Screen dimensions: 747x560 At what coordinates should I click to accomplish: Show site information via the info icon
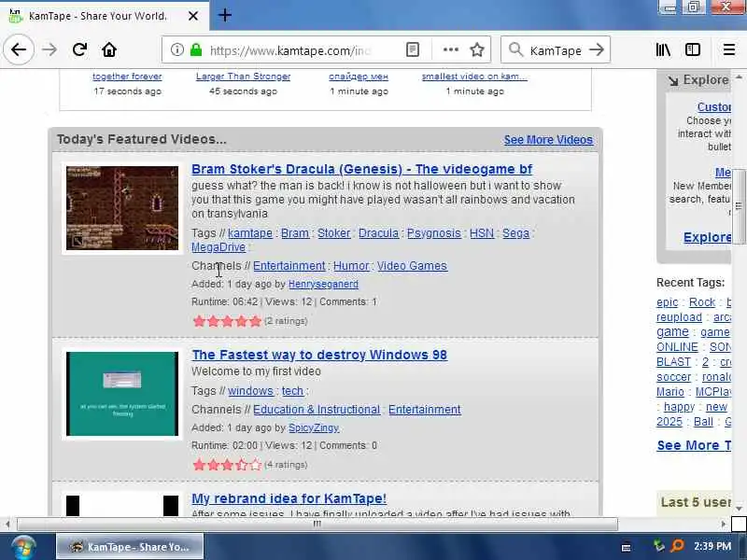(177, 49)
